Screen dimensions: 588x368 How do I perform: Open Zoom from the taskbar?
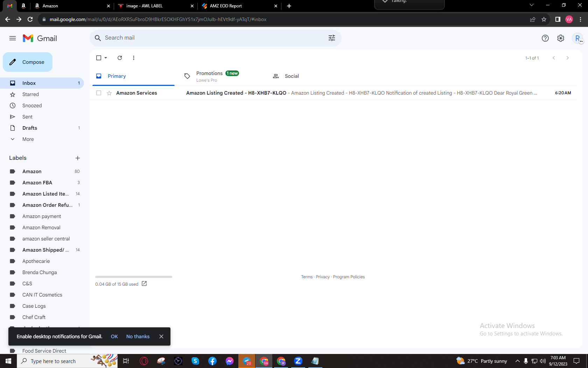(298, 361)
